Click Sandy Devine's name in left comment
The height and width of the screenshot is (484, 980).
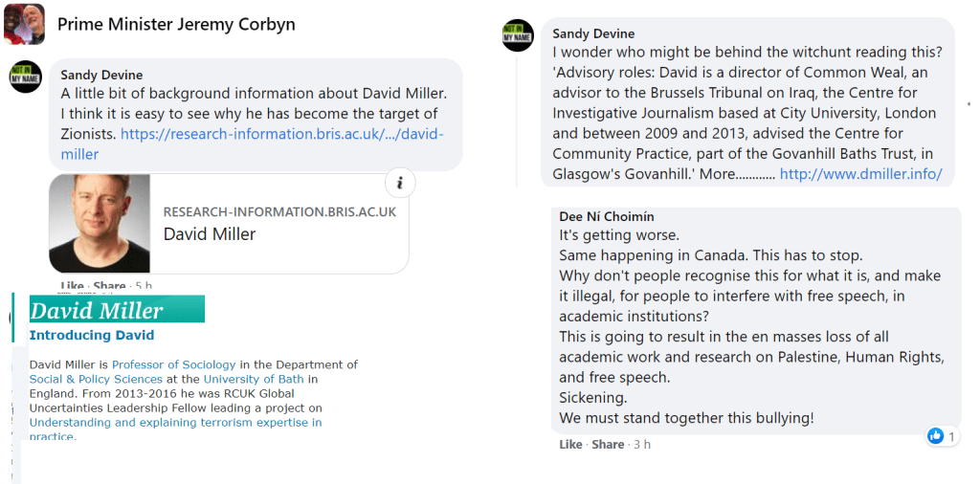(x=102, y=75)
